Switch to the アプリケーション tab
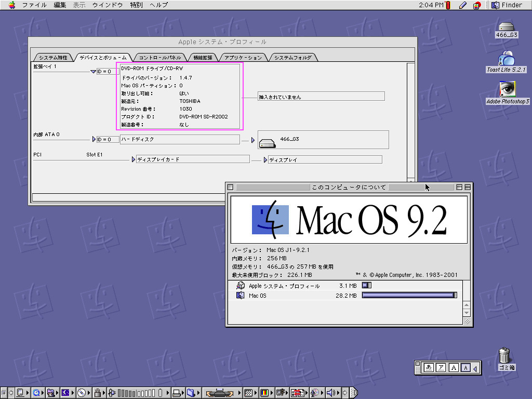Viewport: 532px width, 399px height. (243, 57)
